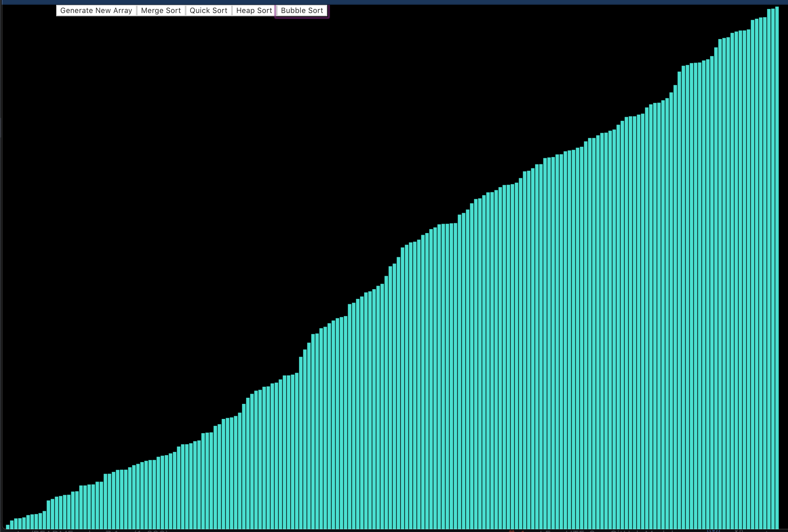Launch the Heap Sort visualization

coord(254,11)
